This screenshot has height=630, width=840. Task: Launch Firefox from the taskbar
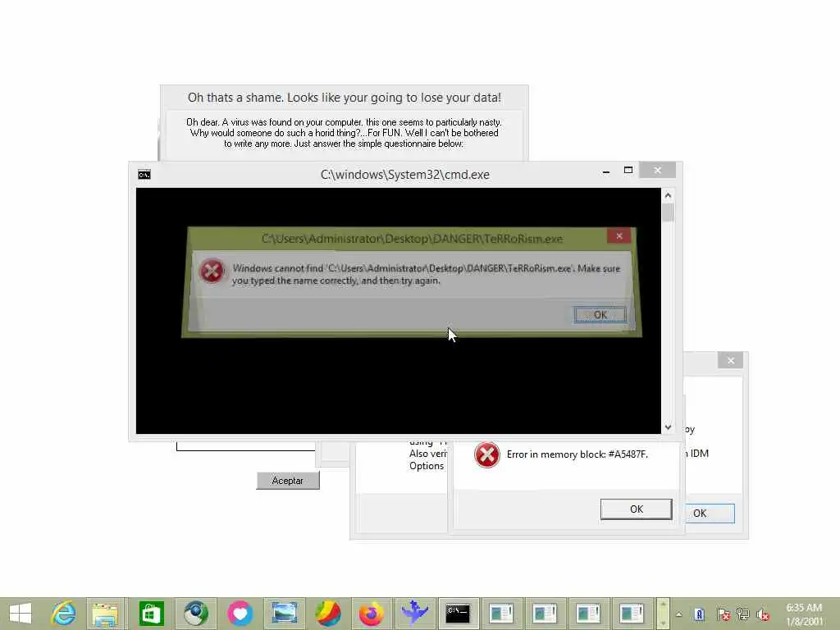372,614
